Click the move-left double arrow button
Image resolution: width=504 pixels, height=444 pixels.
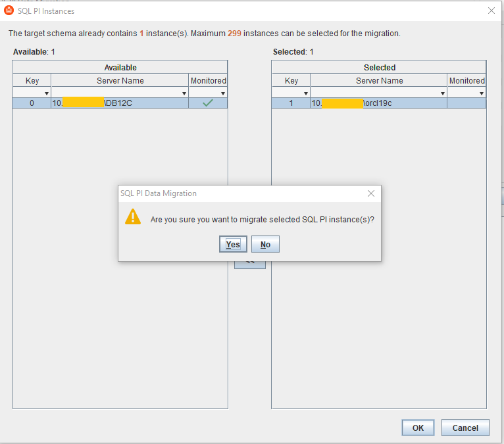250,264
